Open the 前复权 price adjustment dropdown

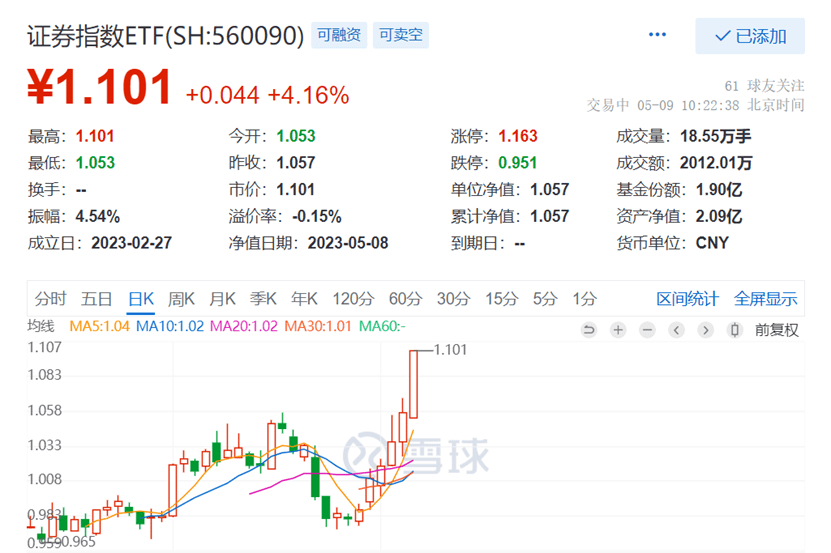[777, 330]
